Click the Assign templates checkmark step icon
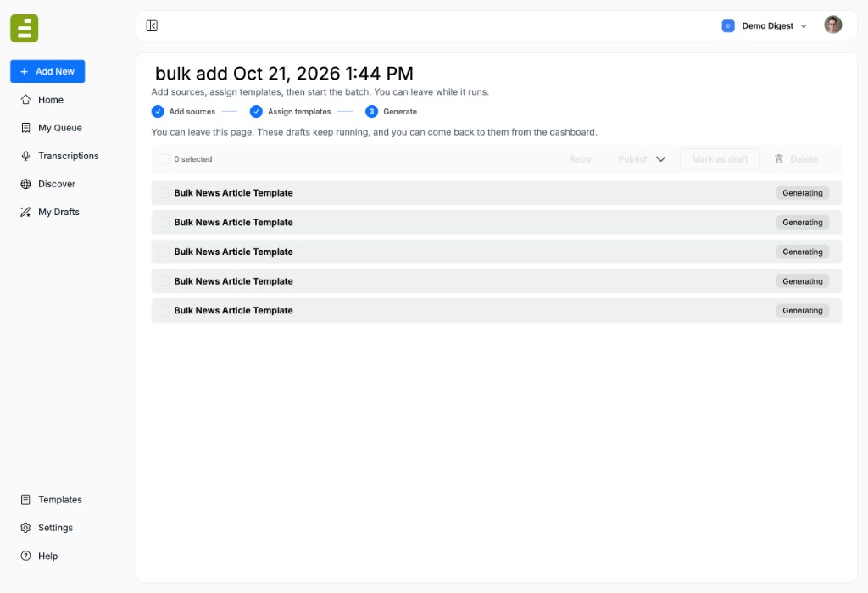The height and width of the screenshot is (593, 868). click(256, 111)
